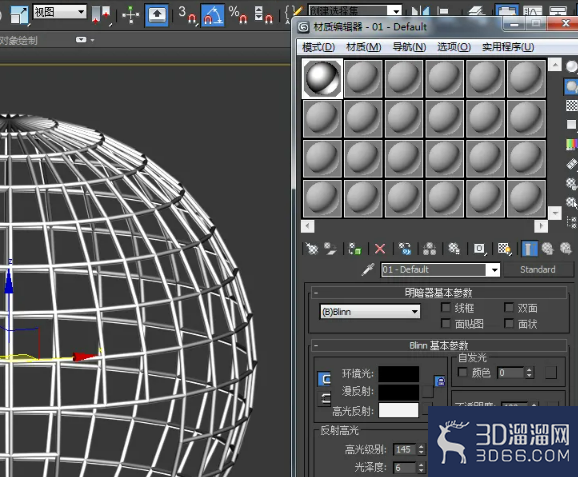578x477 pixels.
Task: Click sample slots scroll right arrow
Action: (x=541, y=226)
